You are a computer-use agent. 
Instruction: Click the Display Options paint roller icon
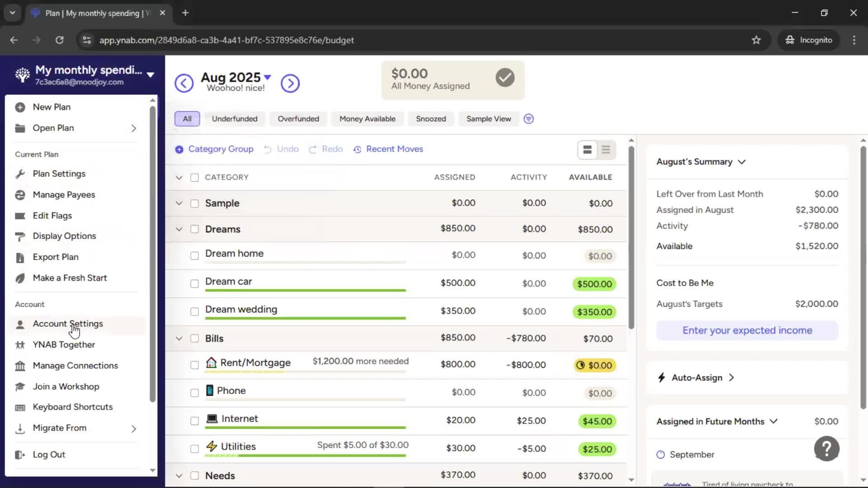pyautogui.click(x=20, y=236)
